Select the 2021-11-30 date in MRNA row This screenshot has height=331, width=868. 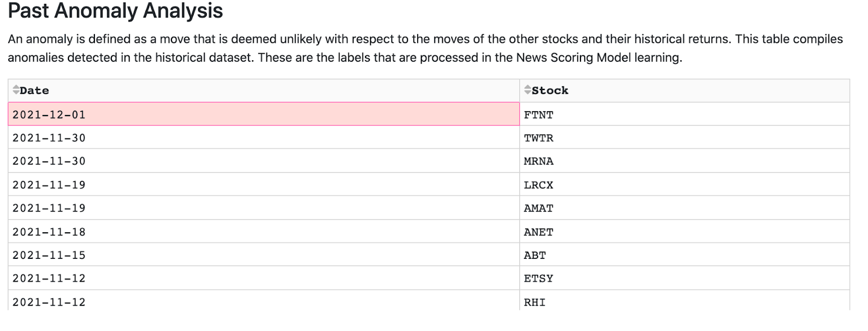(x=49, y=161)
